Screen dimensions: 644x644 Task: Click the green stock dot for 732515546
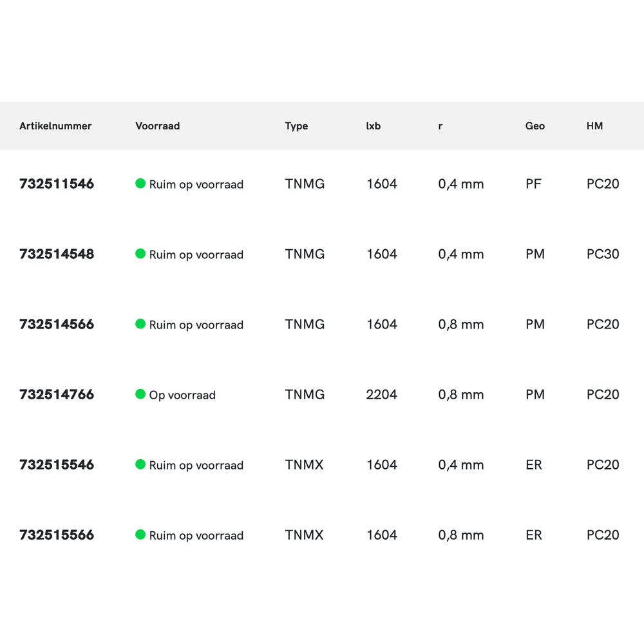click(140, 464)
